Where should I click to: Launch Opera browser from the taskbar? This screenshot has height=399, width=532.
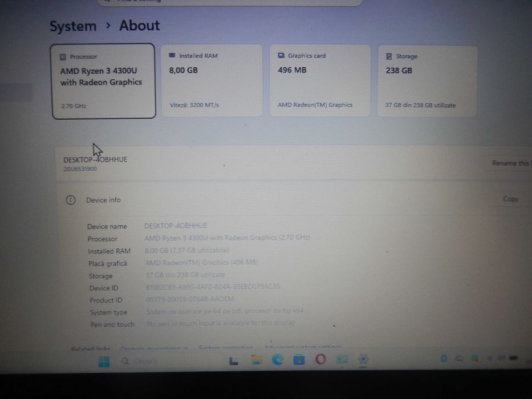pos(320,359)
